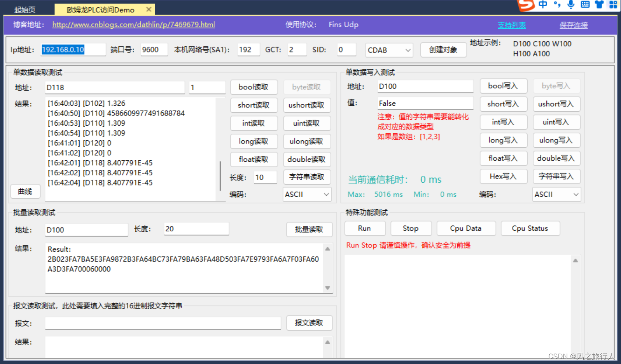Click the microphone voice input icon
The width and height of the screenshot is (621, 364).
[571, 4]
